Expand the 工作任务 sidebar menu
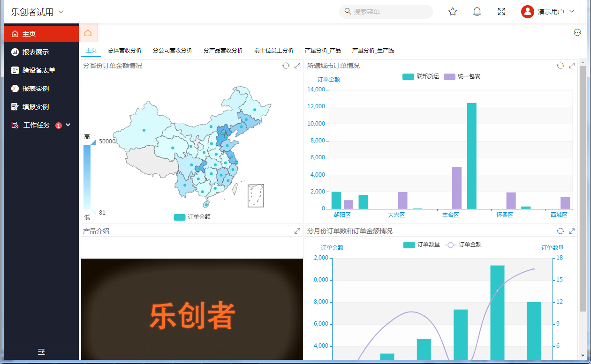The image size is (591, 364). click(x=68, y=125)
